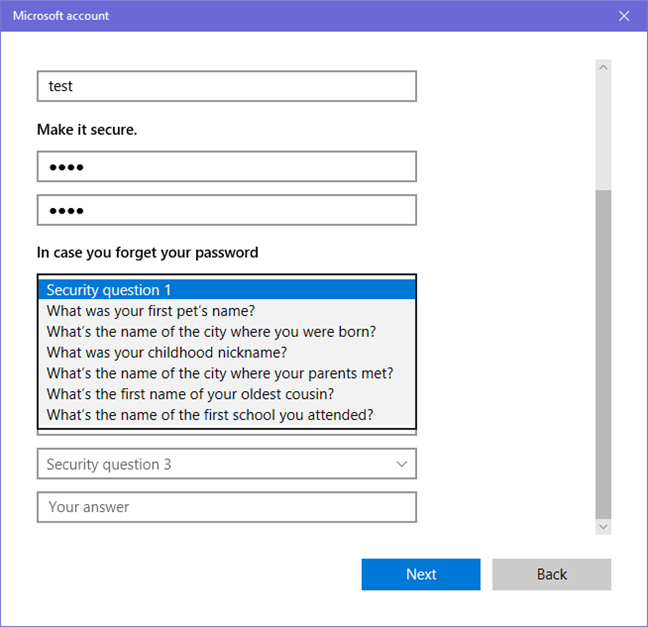Viewport: 648px width, 627px height.
Task: Click the scrollbar down arrow
Action: 603,527
